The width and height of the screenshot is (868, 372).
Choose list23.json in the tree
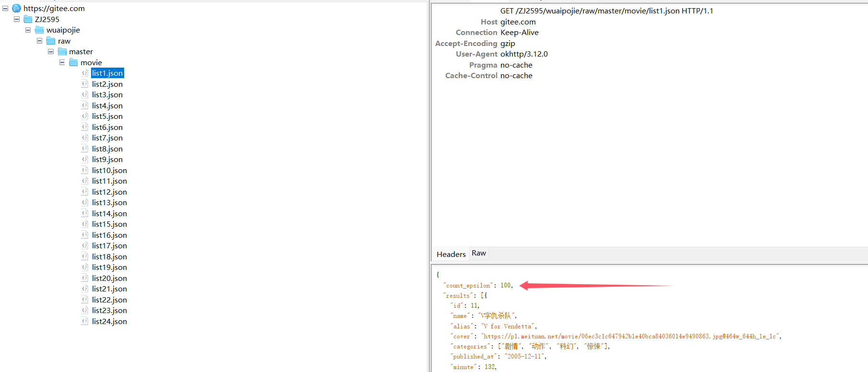tap(109, 310)
